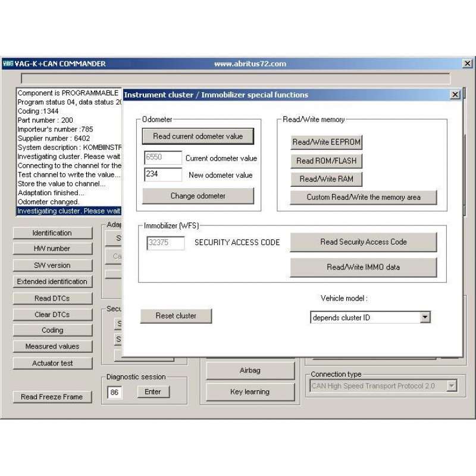The width and height of the screenshot is (476, 476).
Task: Click Read Freeze Frame
Action: (x=52, y=397)
